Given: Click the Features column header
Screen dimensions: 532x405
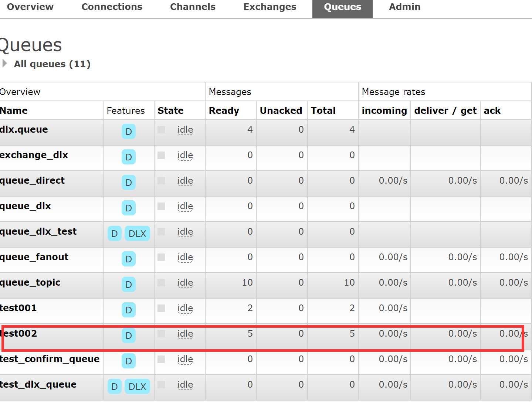Looking at the screenshot, I should tap(126, 110).
